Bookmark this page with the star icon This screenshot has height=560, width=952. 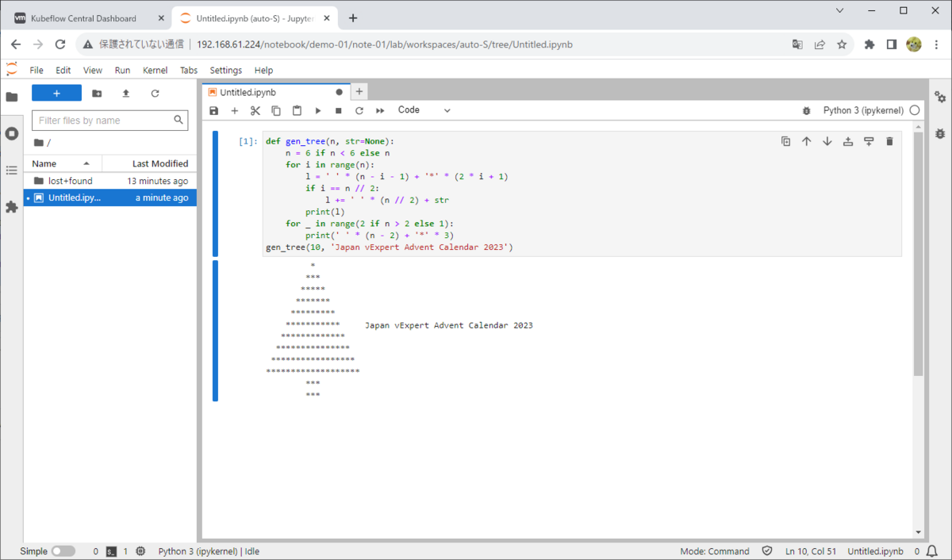[x=842, y=44]
